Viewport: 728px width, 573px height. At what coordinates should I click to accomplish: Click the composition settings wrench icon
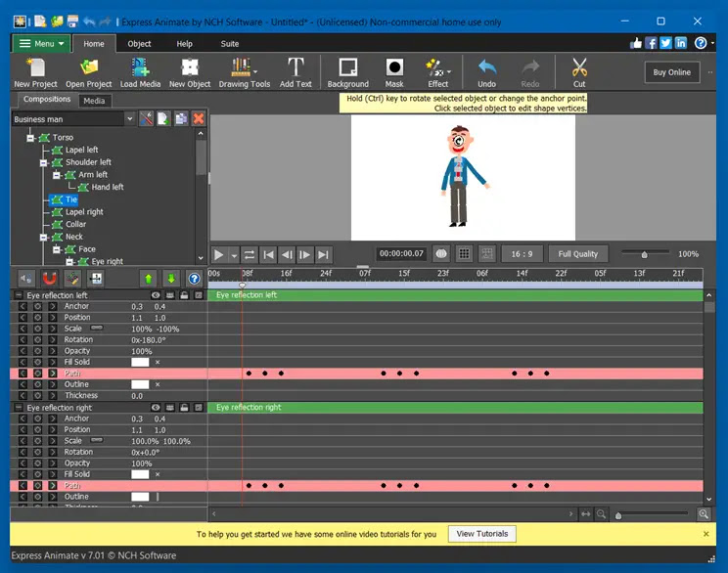(146, 118)
